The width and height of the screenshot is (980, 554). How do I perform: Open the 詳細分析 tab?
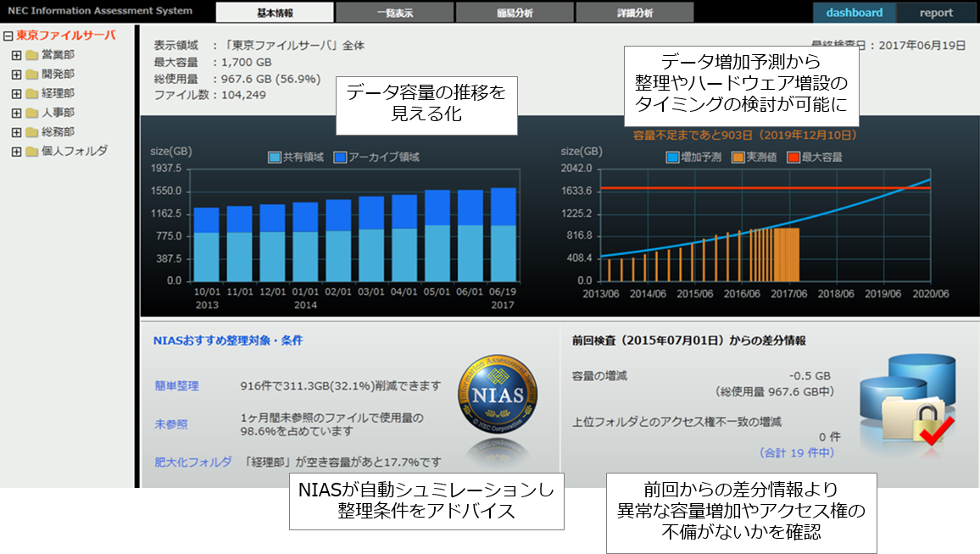pos(634,13)
